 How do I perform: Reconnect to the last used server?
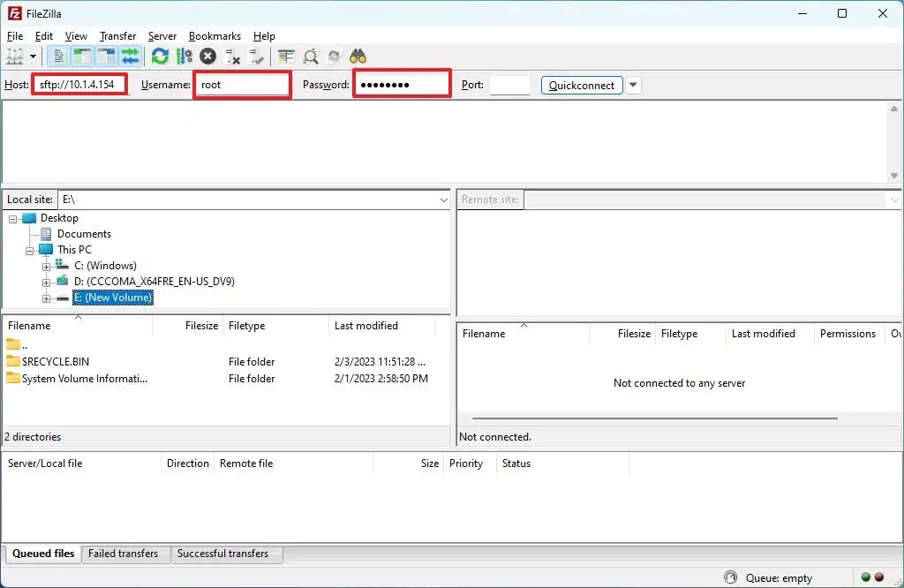(258, 56)
